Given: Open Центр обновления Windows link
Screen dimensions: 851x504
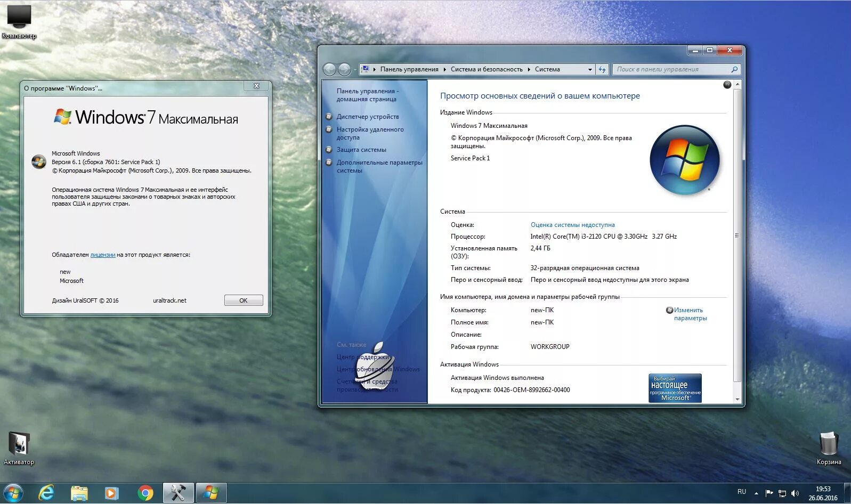Looking at the screenshot, I should (x=378, y=369).
